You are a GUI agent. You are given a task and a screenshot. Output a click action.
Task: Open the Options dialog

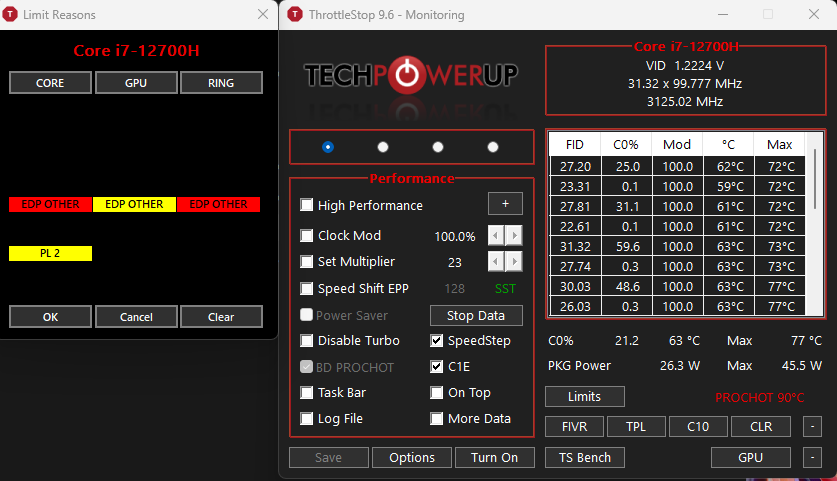click(412, 458)
